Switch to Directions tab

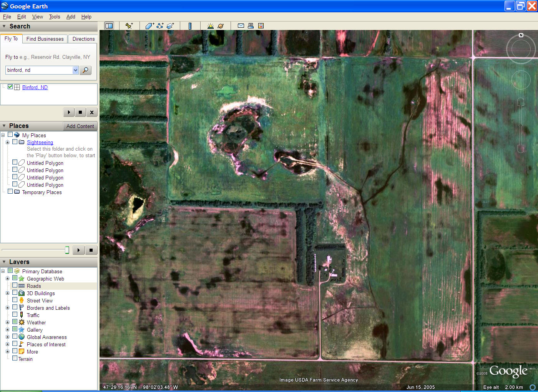(83, 39)
